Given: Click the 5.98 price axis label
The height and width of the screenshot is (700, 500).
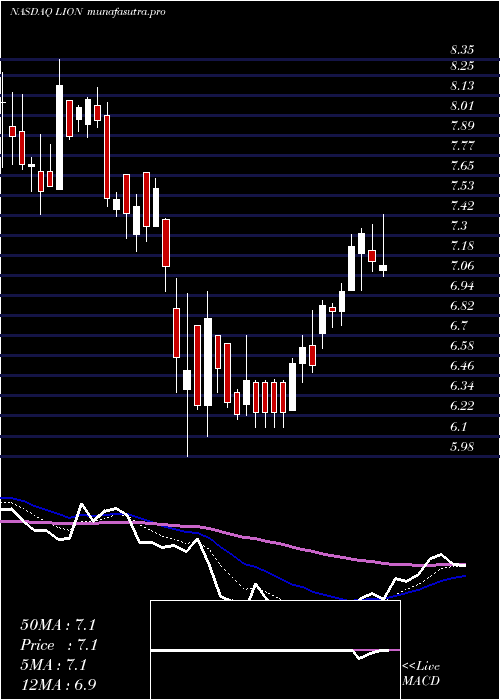Looking at the screenshot, I should point(462,446).
